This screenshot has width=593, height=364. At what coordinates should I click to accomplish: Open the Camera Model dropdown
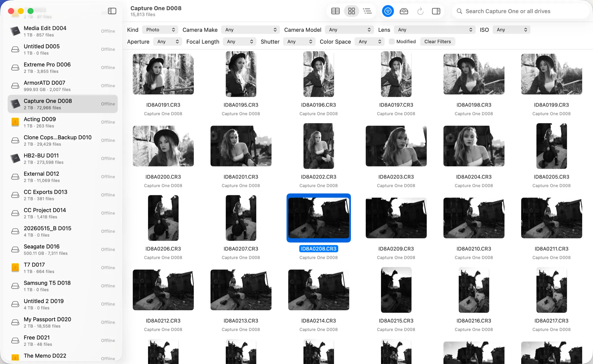349,30
